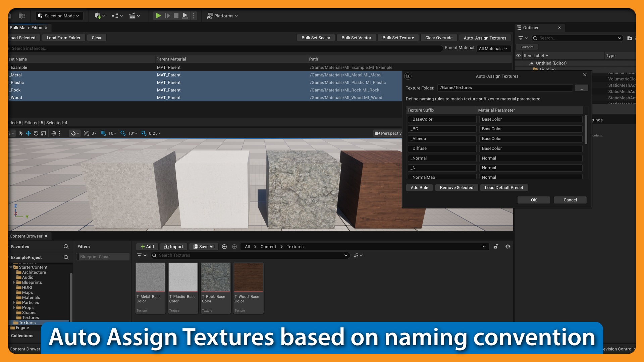Toggle the rotation snapping icon
644x362 pixels.
123,133
